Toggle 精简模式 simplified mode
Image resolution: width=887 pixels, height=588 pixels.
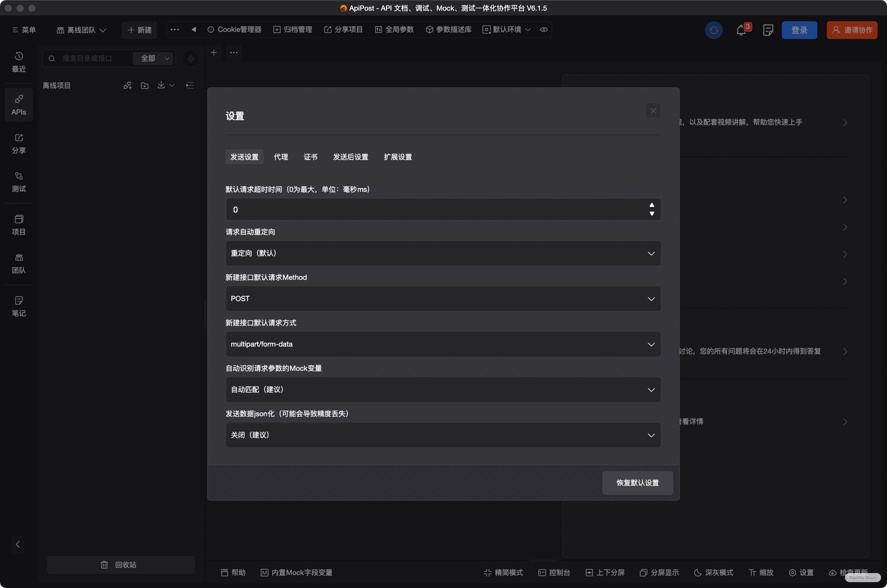pos(503,573)
